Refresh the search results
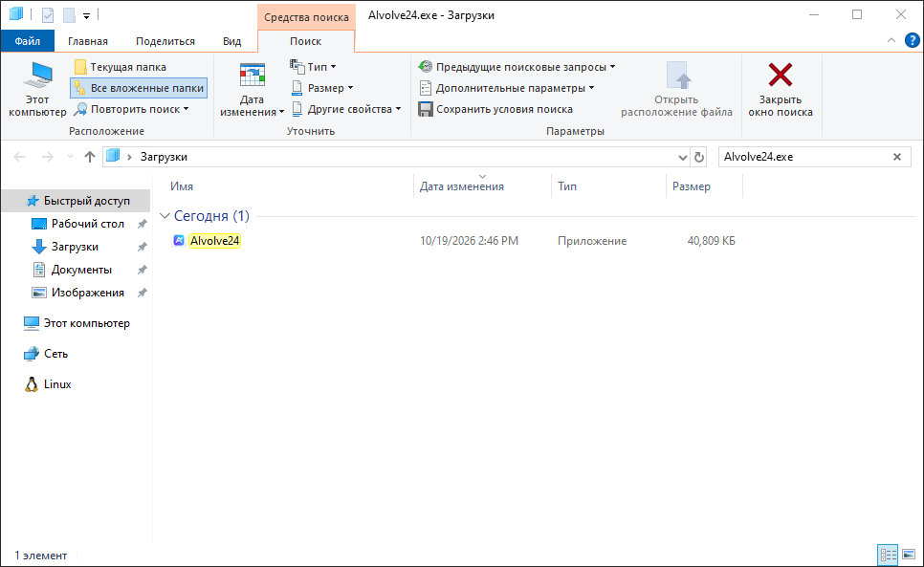 tap(699, 157)
